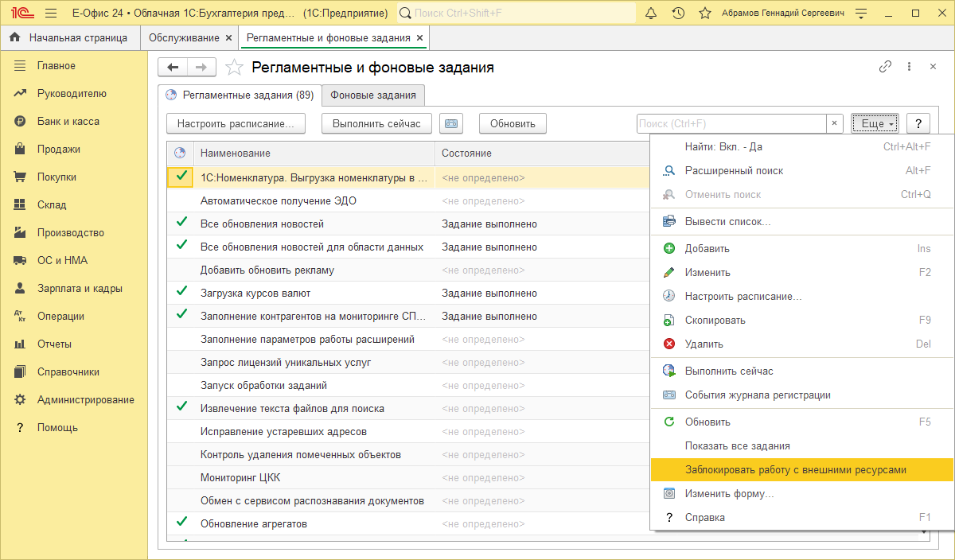Toggle enabled mark for Мониторинг ЦКК
The width and height of the screenshot is (955, 560).
pyautogui.click(x=182, y=477)
